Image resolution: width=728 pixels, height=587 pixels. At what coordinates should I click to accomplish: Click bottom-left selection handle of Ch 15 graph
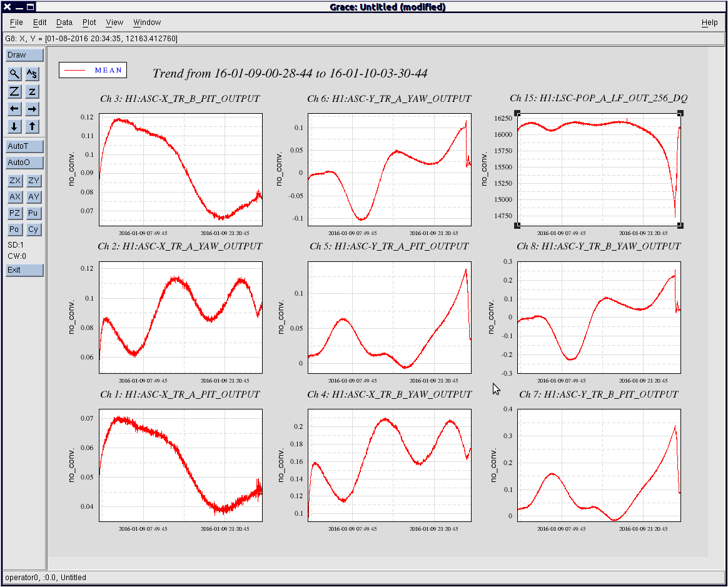point(518,226)
